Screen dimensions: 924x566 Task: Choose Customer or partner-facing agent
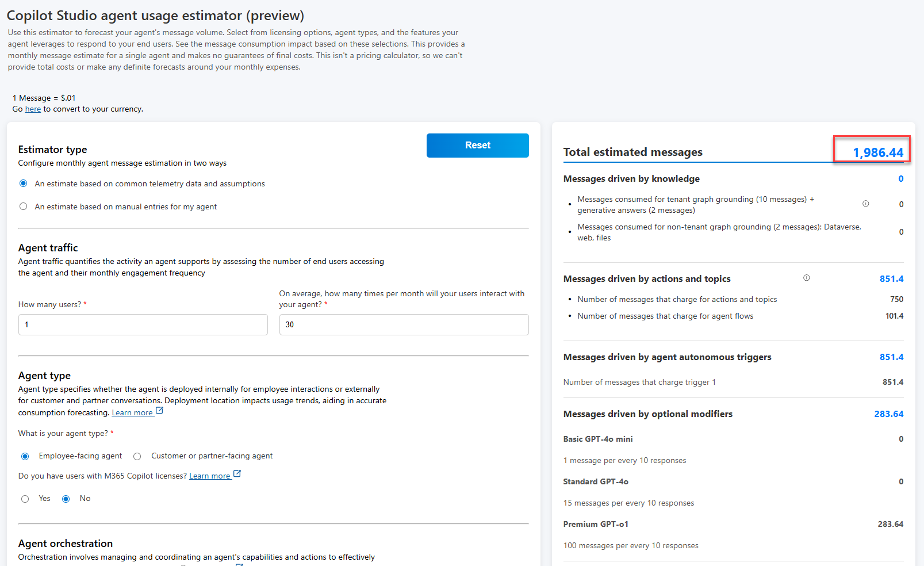click(137, 456)
